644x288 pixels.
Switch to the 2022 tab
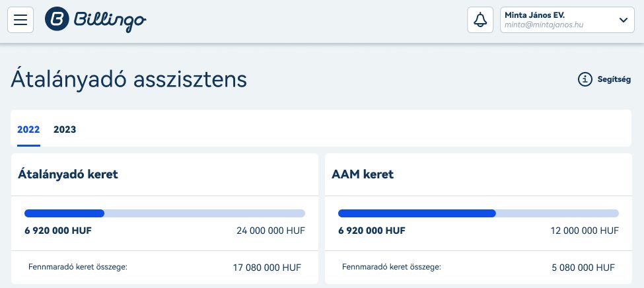click(x=28, y=129)
